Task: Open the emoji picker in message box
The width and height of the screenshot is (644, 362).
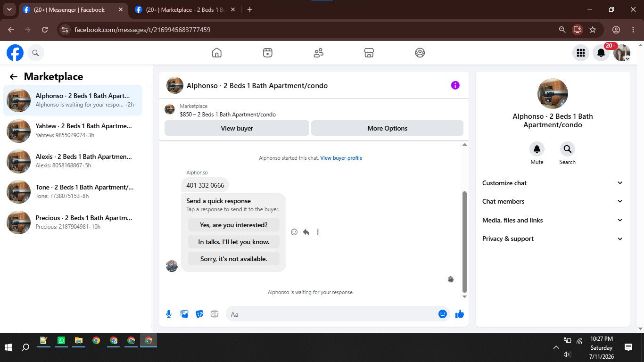Action: point(443,314)
